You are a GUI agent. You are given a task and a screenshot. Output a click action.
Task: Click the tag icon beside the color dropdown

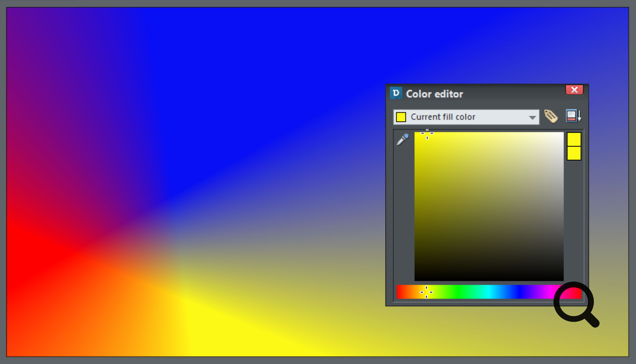(550, 117)
